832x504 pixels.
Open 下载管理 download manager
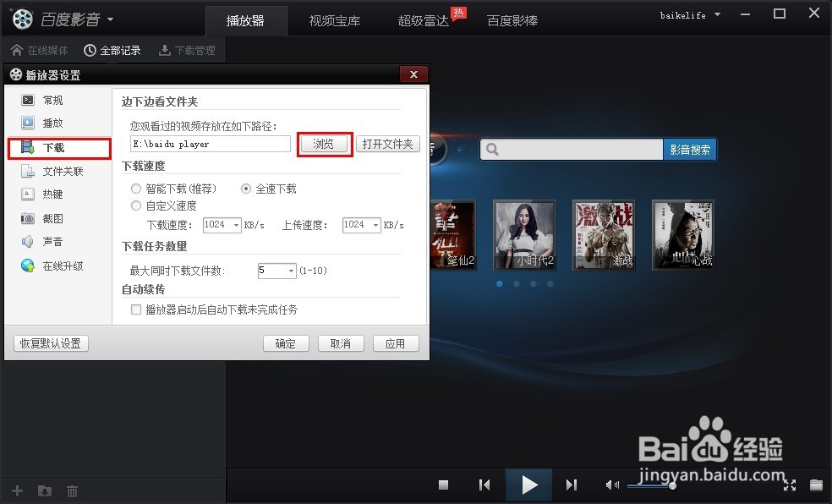click(x=188, y=51)
